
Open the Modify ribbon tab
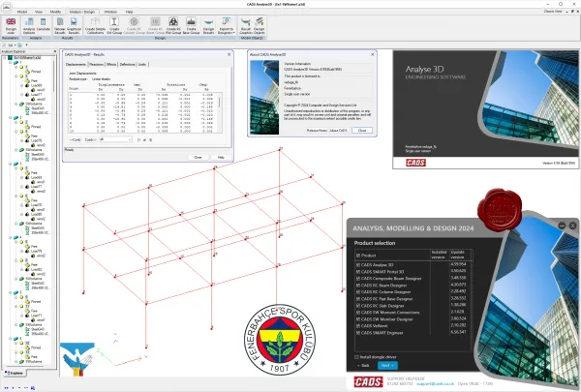55,12
